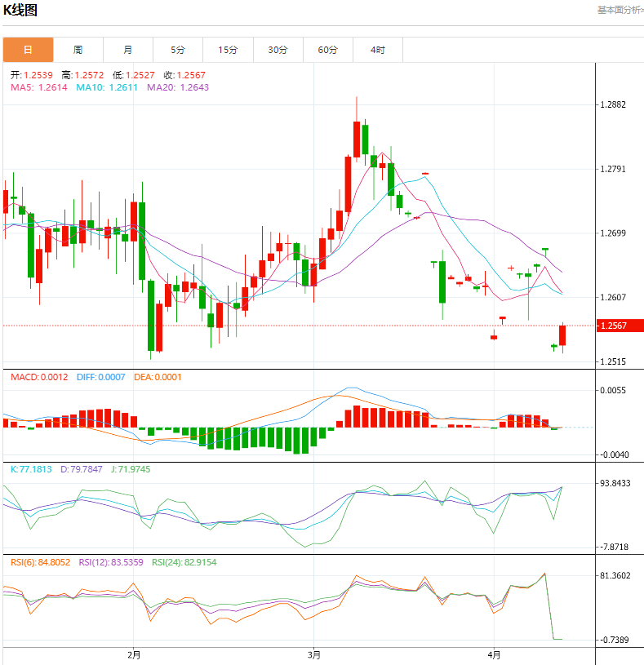Click the MA10 indicator label
Image resolution: width=644 pixels, height=665 pixels.
click(108, 87)
